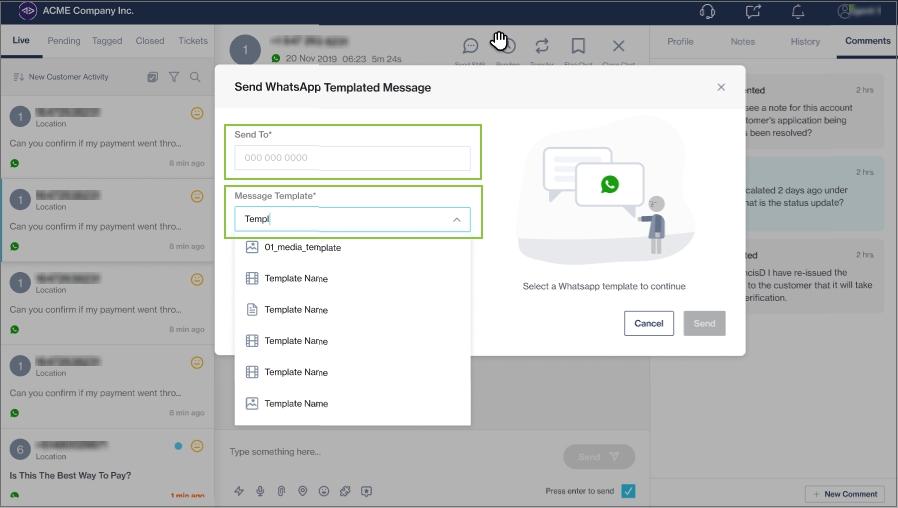This screenshot has width=898, height=508.
Task: Click the headset support icon
Action: pyautogui.click(x=708, y=12)
